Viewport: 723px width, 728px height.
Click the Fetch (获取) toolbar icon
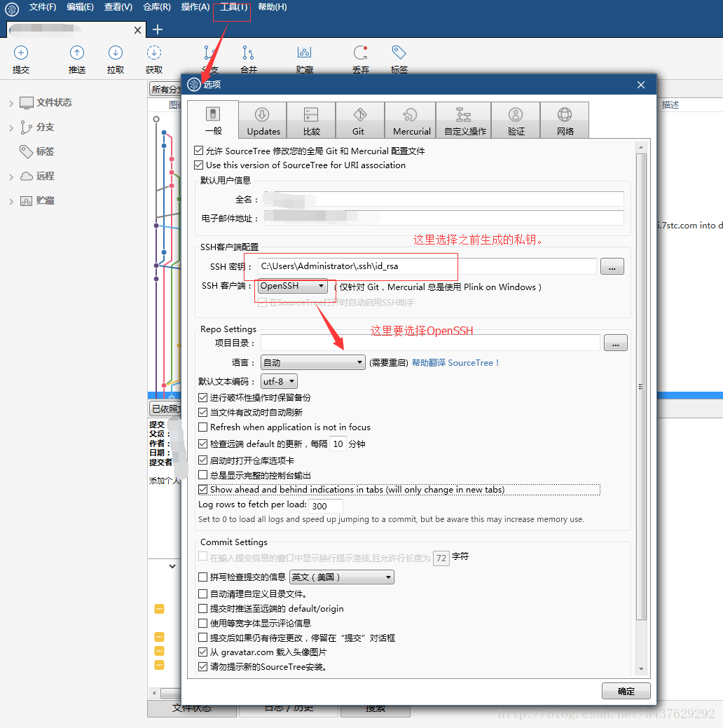click(x=154, y=53)
